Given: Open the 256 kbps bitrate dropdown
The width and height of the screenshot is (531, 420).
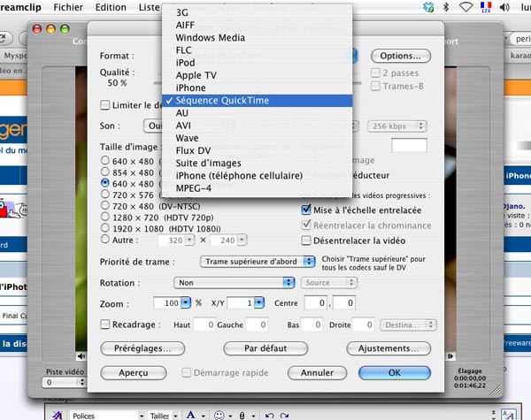Looking at the screenshot, I should [x=397, y=126].
